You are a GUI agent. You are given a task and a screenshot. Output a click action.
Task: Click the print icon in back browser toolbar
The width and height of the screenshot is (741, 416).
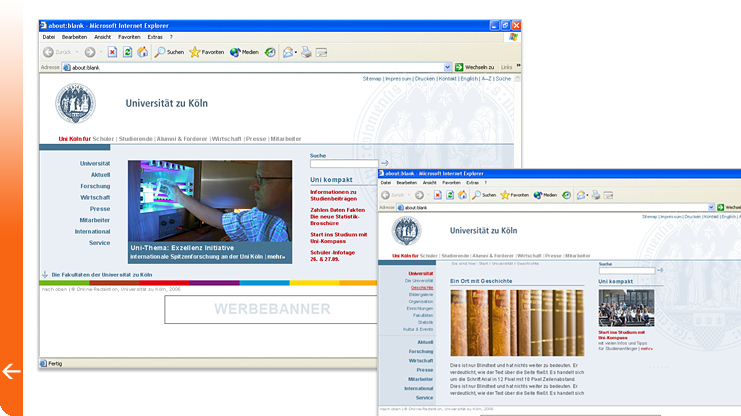click(307, 52)
